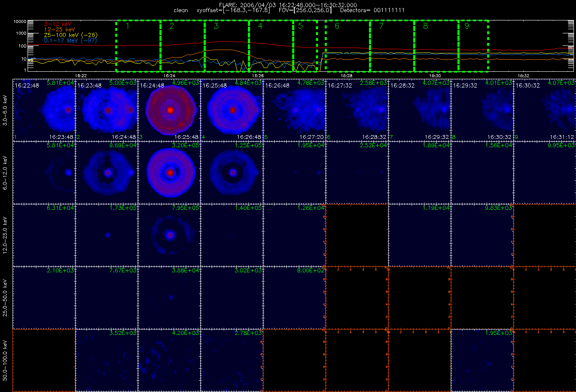Click the '6.0-12.0 keV' row label
The height and width of the screenshot is (392, 576).
point(5,173)
